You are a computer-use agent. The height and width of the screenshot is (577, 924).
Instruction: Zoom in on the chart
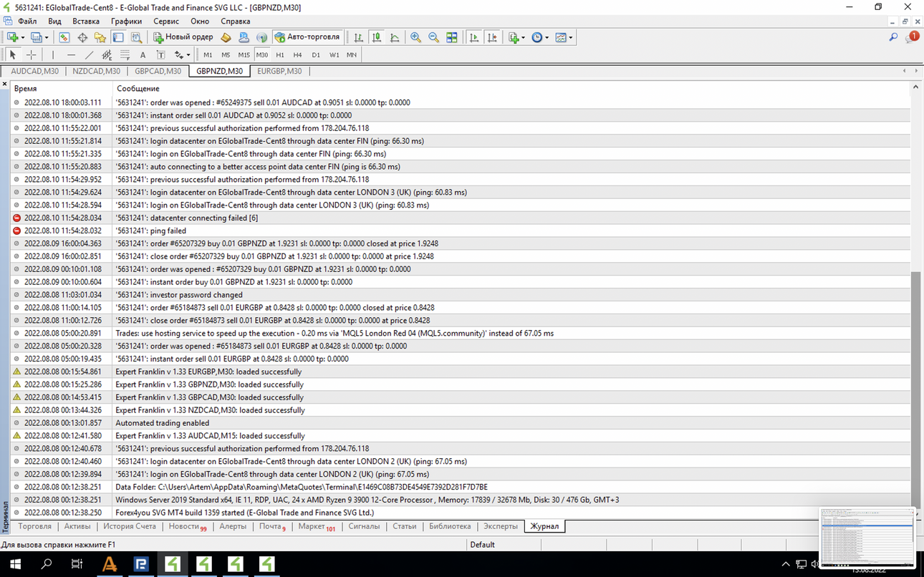coord(415,37)
